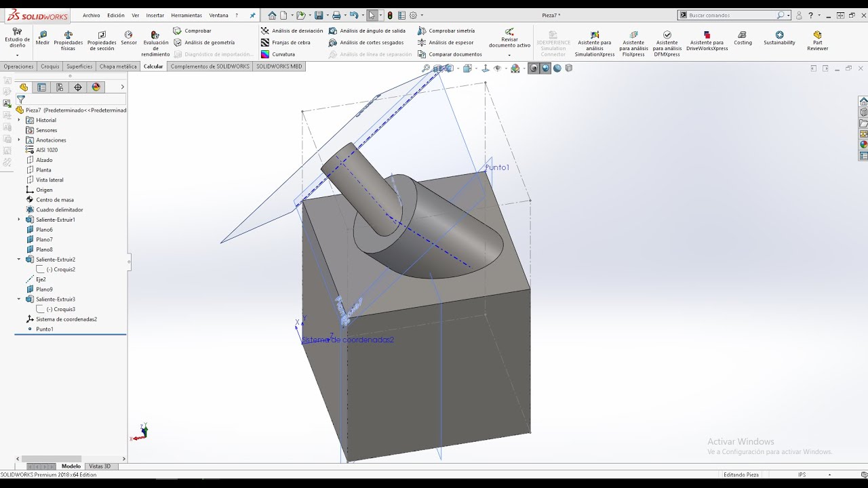Open the Options gear icon
This screenshot has height=488, width=868.
pos(413,15)
